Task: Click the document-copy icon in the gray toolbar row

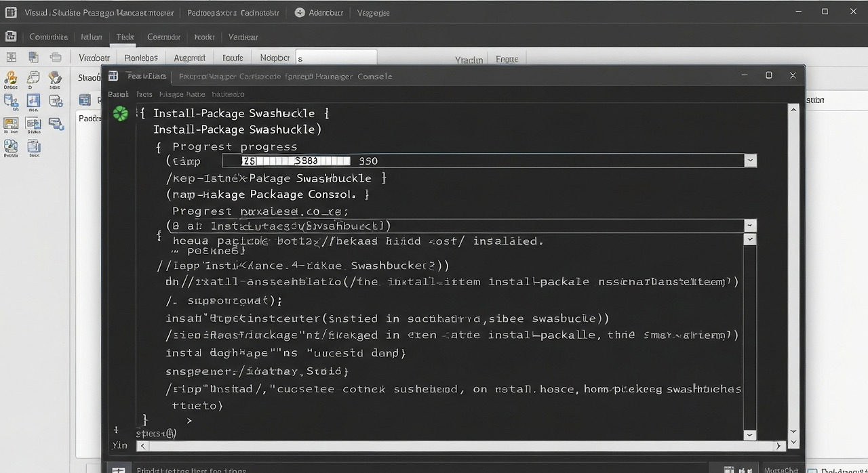Action: (x=34, y=58)
